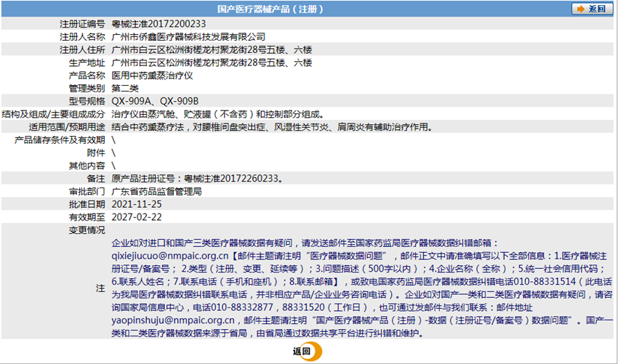
Task: Click expiry date 2027-02-22
Action: 137,217
